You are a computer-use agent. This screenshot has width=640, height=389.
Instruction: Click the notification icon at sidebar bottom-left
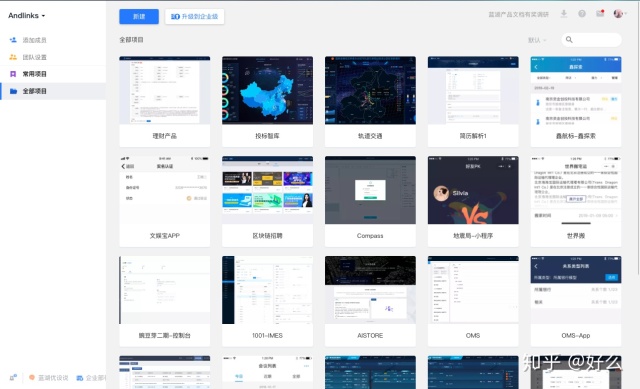coord(13,378)
